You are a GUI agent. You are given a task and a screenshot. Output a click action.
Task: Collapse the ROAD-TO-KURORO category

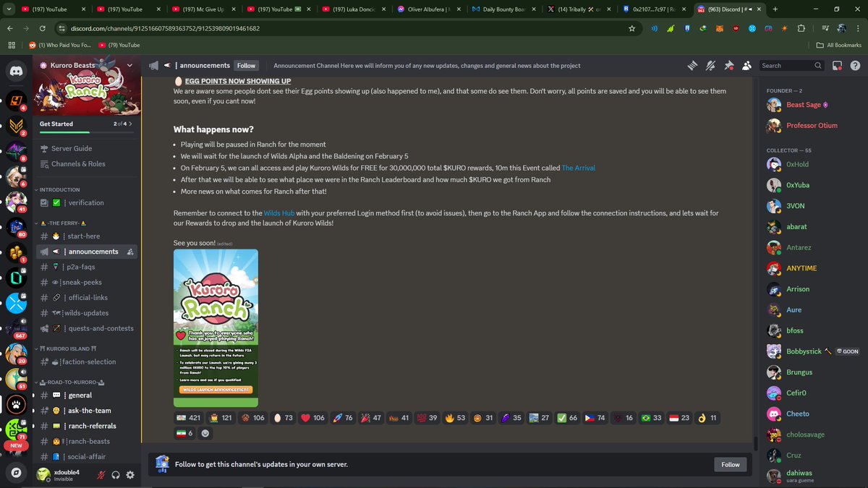click(x=69, y=382)
